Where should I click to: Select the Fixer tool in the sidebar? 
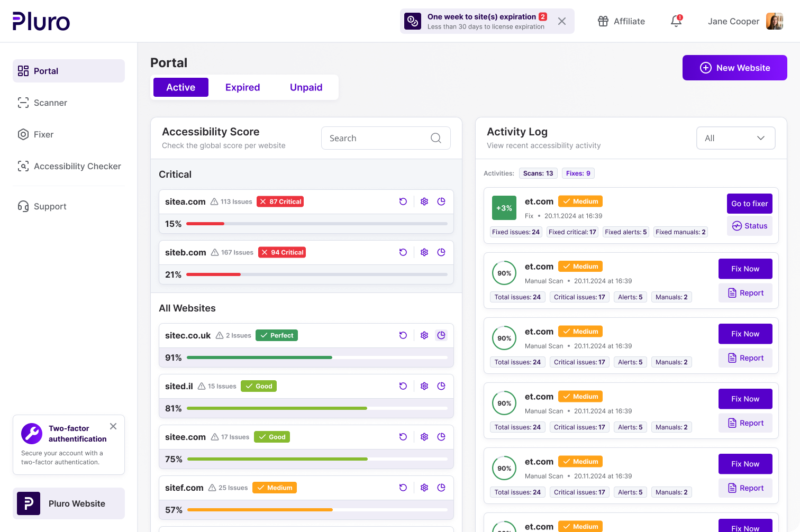44,134
